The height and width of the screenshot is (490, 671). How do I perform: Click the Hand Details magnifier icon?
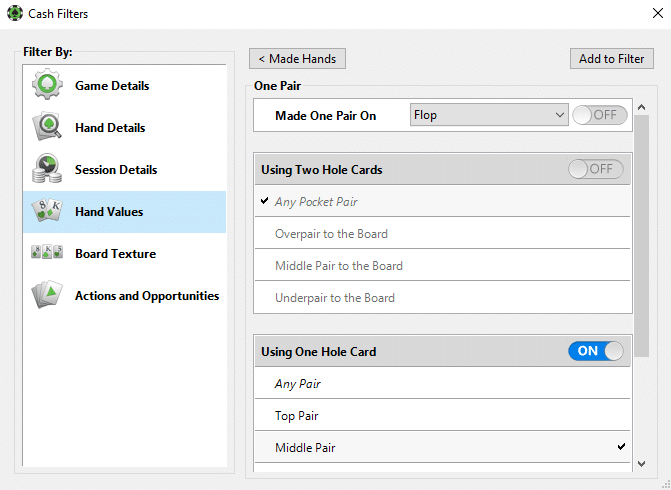(47, 127)
